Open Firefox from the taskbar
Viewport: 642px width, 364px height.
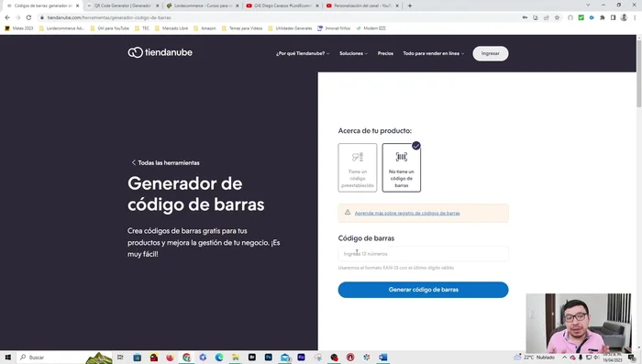[170, 357]
